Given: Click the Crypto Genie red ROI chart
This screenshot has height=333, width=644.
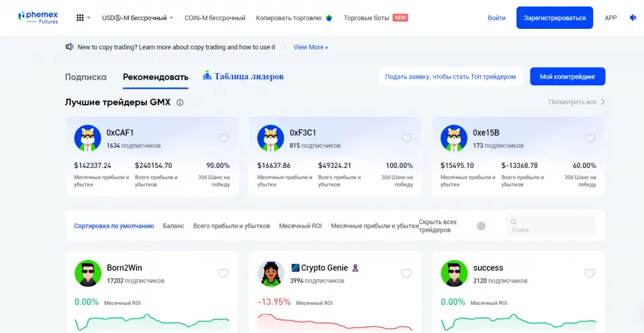Looking at the screenshot, I should click(335, 322).
